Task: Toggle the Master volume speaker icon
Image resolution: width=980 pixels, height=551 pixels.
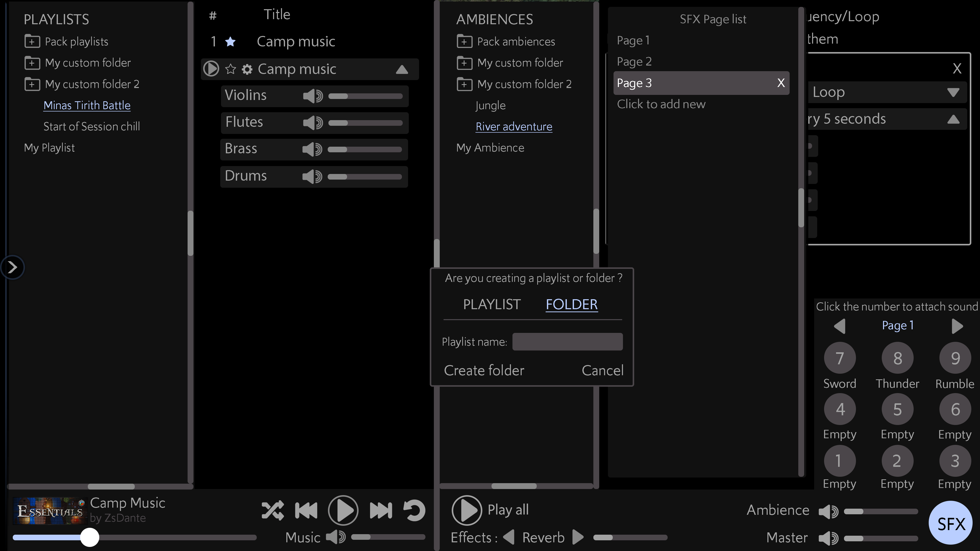Action: (828, 538)
